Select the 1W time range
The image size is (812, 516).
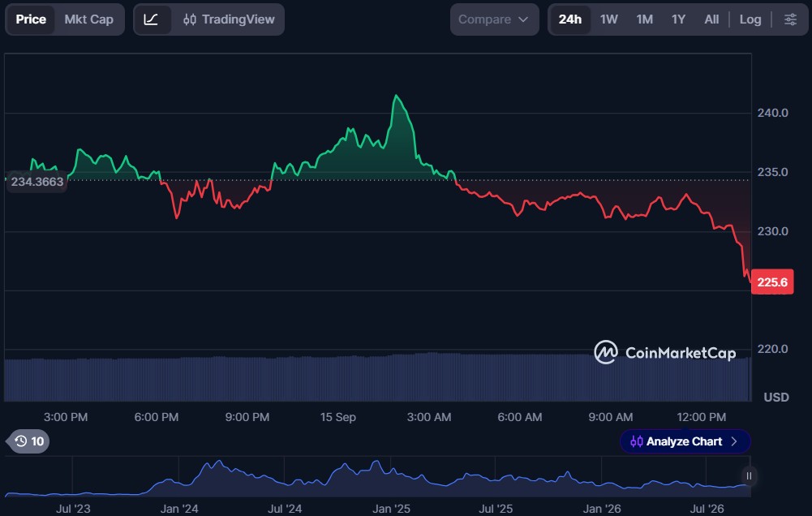[609, 19]
